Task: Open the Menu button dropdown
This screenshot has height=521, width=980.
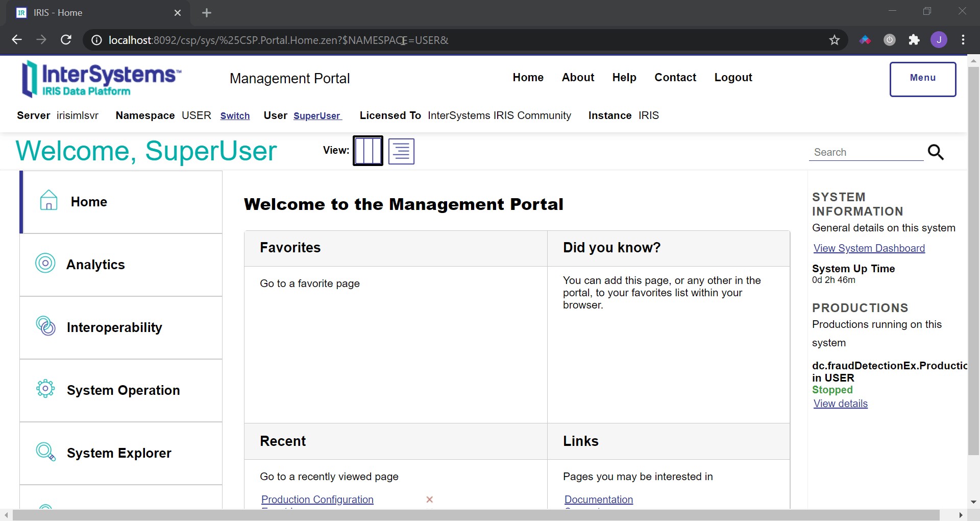Action: click(922, 79)
